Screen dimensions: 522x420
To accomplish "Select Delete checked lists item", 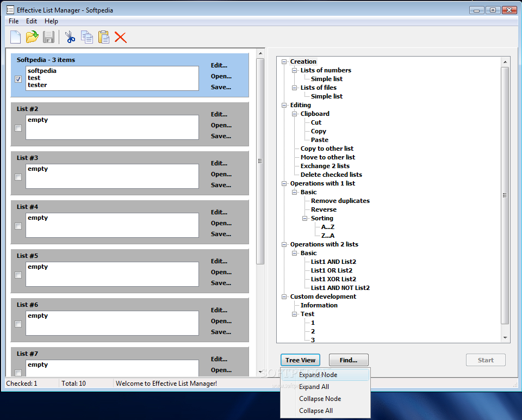I will [x=331, y=175].
